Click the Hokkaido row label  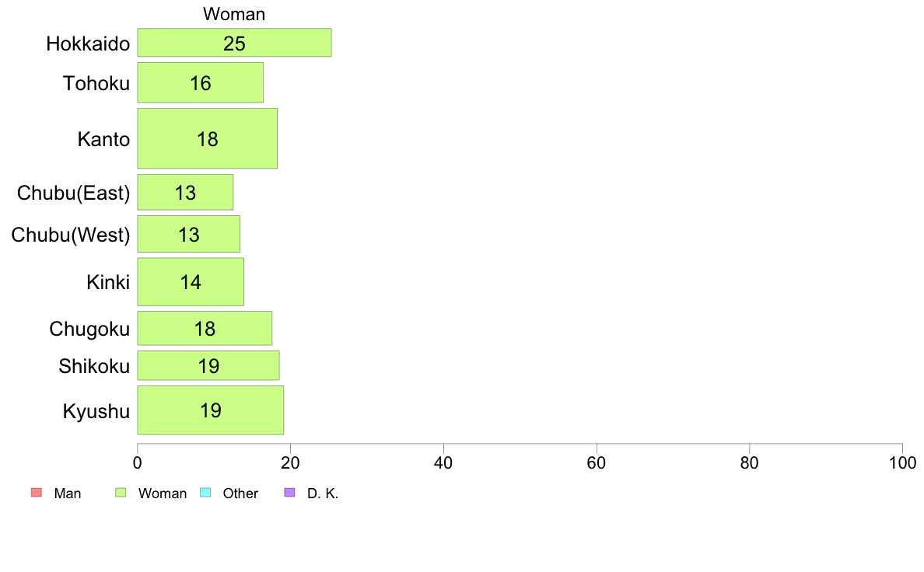pos(88,44)
